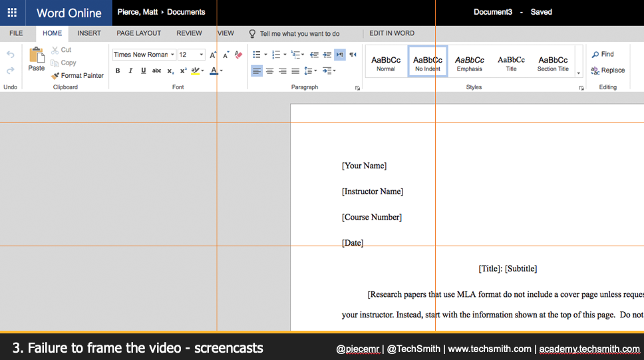The image size is (644, 360).
Task: Open the app launcher waffle icon
Action: click(13, 13)
